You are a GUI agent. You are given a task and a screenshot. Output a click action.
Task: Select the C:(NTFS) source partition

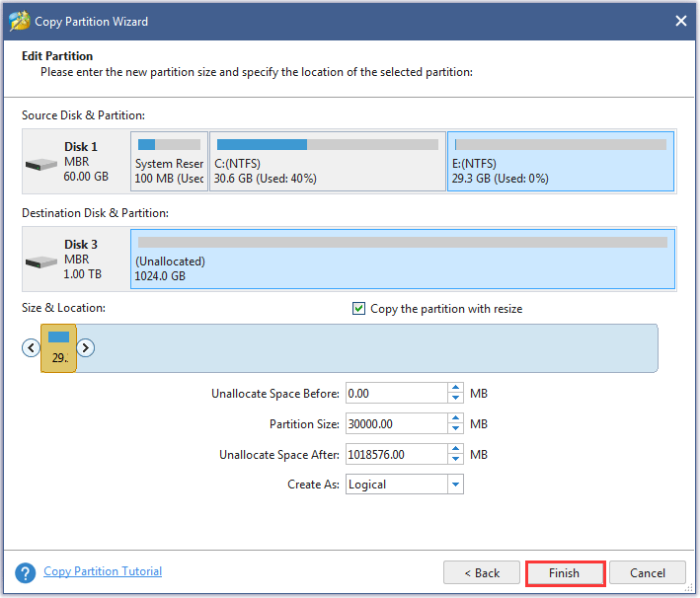click(x=328, y=161)
